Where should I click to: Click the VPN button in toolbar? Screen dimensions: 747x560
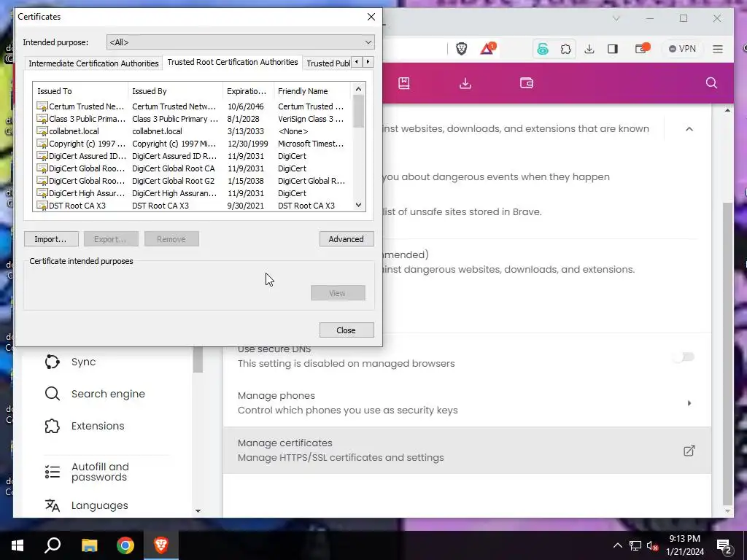point(682,49)
